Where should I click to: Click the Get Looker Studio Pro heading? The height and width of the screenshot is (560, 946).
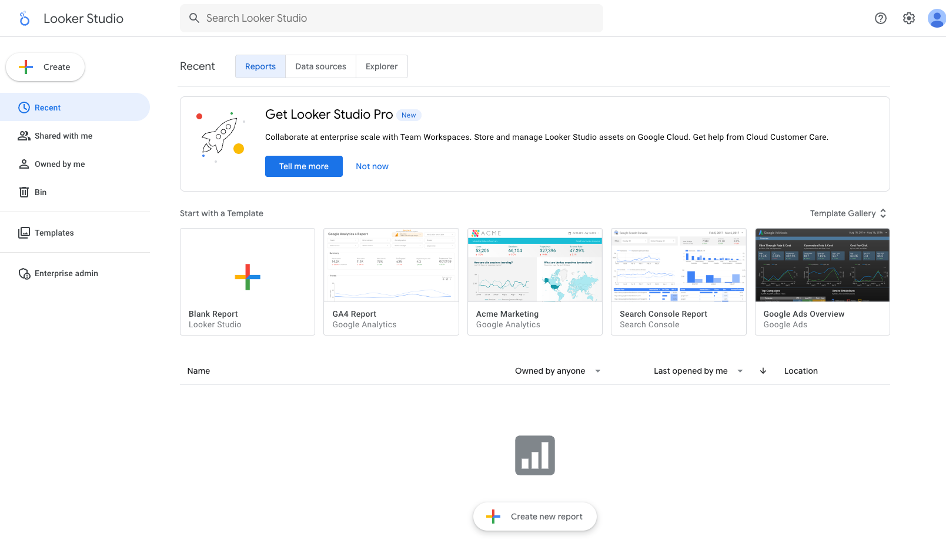click(329, 115)
